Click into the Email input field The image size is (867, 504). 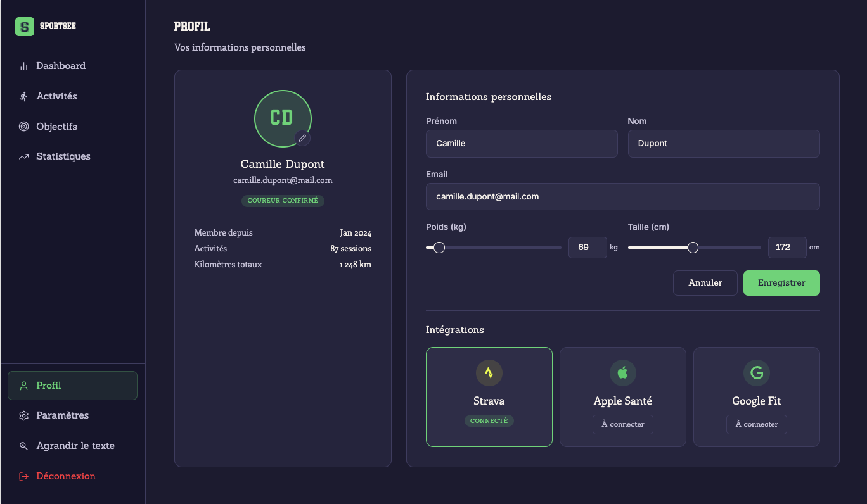623,197
